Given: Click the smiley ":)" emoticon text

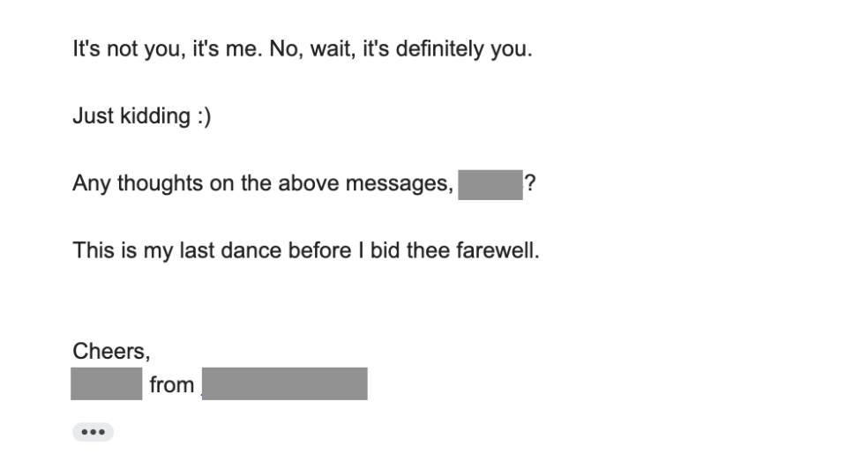Looking at the screenshot, I should click(202, 115).
